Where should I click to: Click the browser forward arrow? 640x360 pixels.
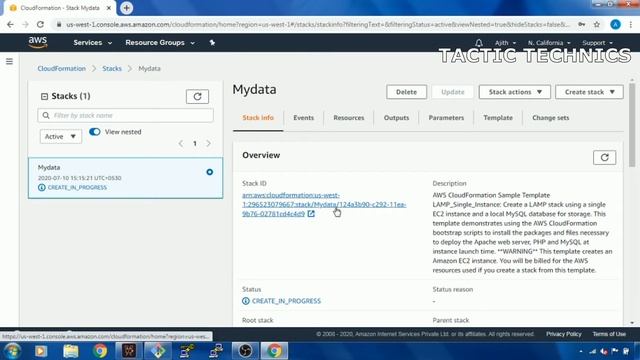click(x=25, y=24)
